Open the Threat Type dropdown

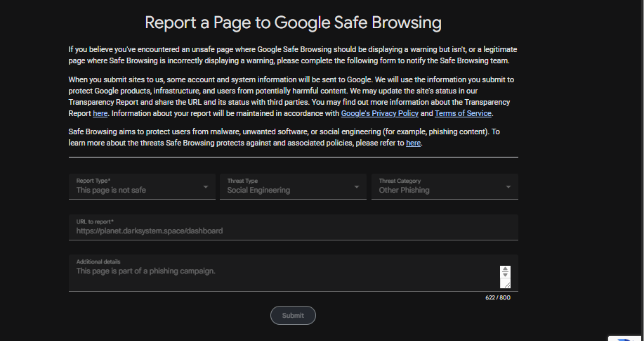click(x=293, y=186)
